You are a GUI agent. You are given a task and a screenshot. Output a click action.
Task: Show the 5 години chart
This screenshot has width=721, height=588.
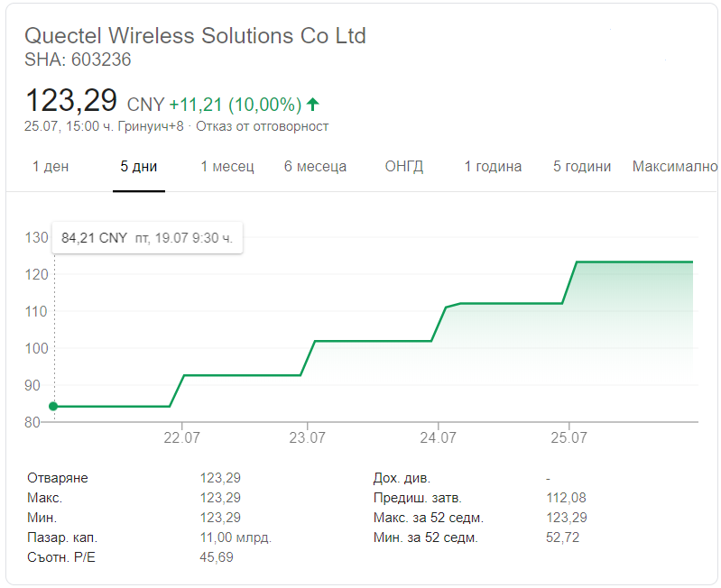[x=582, y=166]
